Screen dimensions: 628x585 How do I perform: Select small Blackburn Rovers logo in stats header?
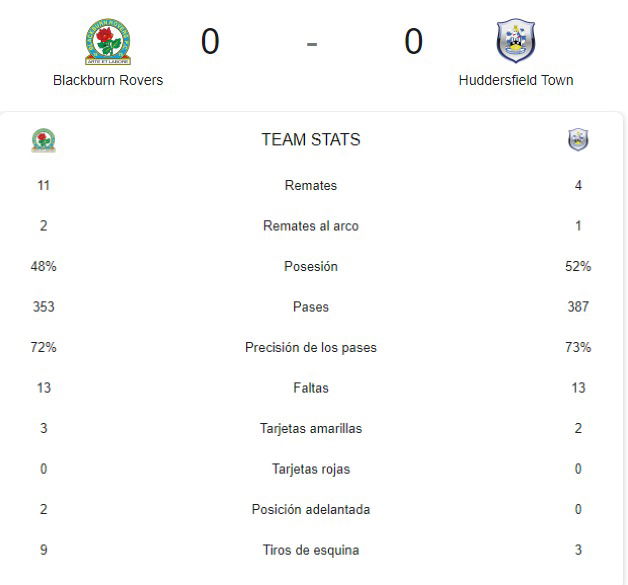pos(44,140)
